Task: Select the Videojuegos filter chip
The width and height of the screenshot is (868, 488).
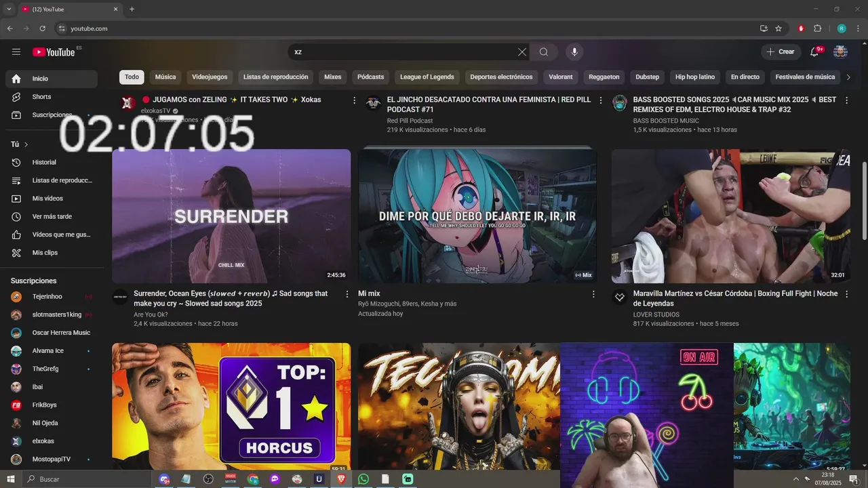Action: (x=210, y=77)
